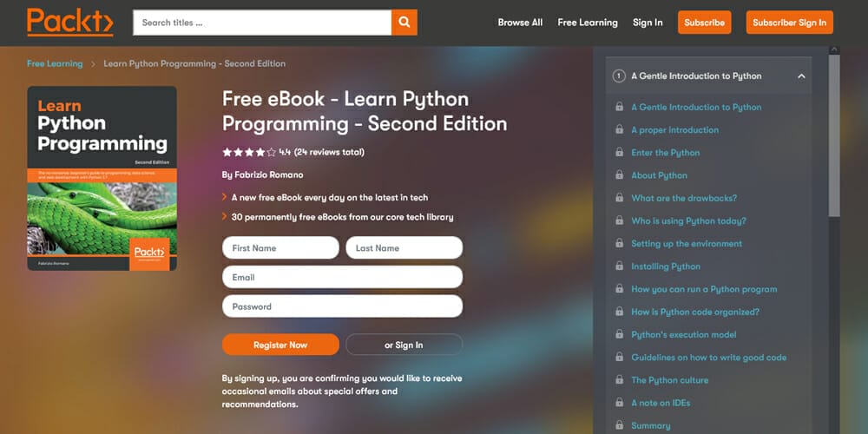Open section Who is using Python today?
This screenshot has width=868, height=434.
688,220
